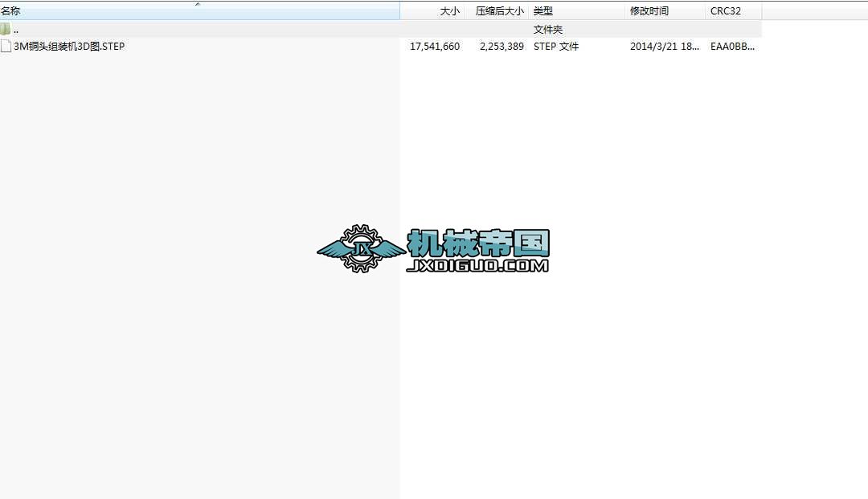The height and width of the screenshot is (499, 868).
Task: Click the sort arrow above the 名称 column
Action: point(198,4)
